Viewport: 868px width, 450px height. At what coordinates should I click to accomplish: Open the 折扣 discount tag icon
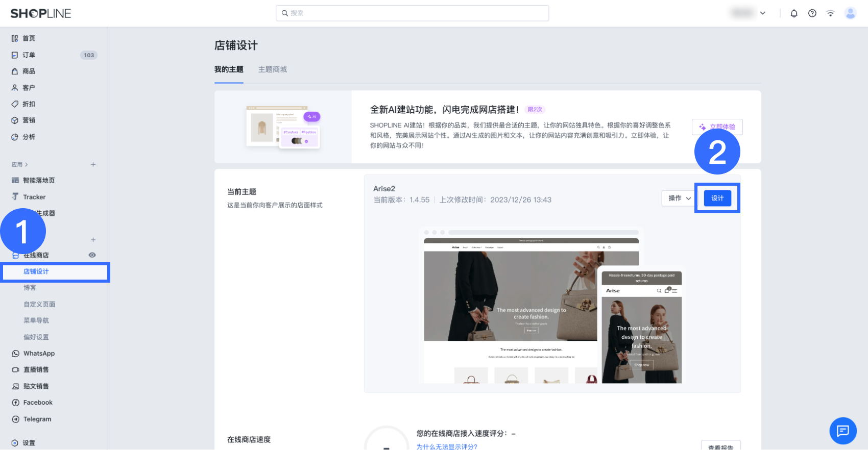click(15, 104)
